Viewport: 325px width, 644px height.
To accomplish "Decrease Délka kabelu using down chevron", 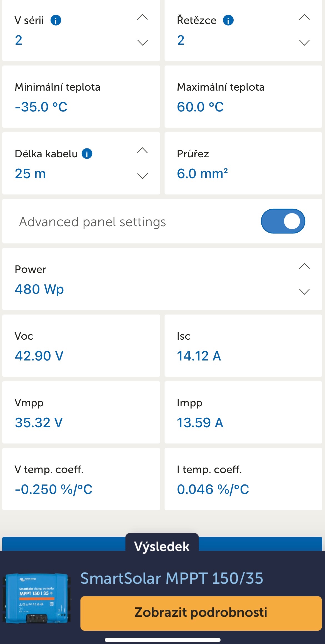I will (142, 176).
